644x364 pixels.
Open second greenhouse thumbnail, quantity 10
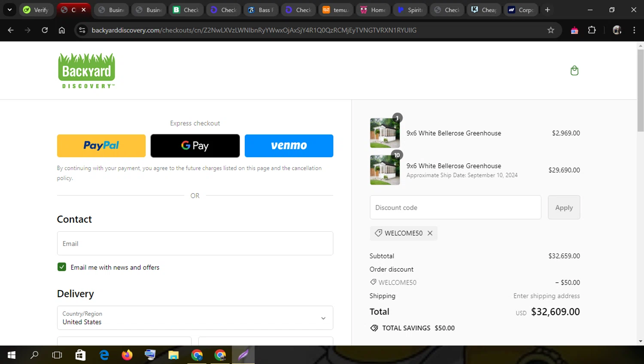[385, 170]
